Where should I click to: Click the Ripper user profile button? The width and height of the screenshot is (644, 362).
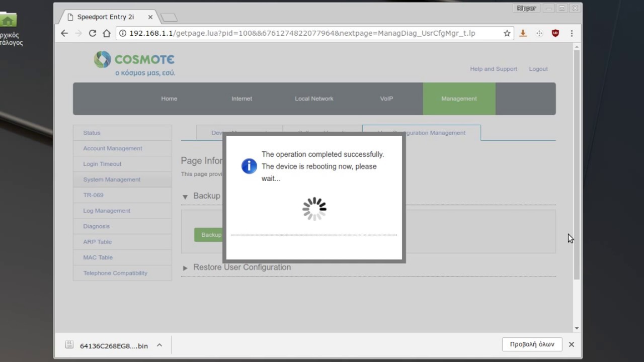[x=527, y=8]
